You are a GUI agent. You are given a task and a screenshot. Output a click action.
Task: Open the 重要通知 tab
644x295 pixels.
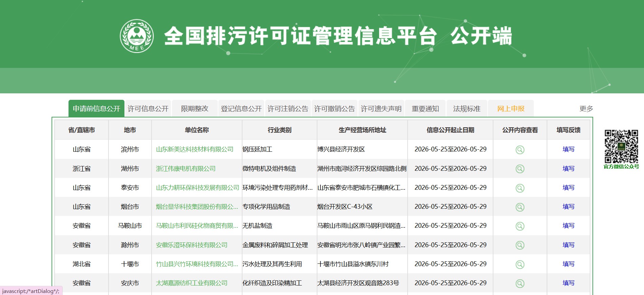tap(425, 109)
